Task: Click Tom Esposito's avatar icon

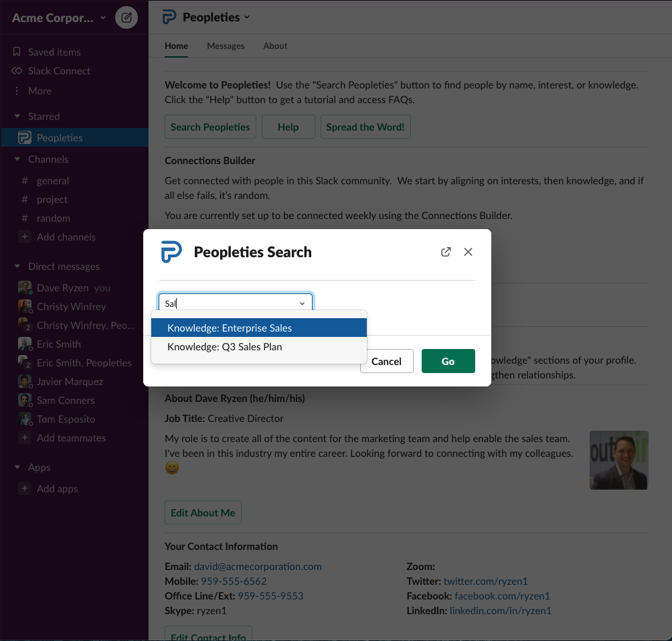Action: [25, 419]
